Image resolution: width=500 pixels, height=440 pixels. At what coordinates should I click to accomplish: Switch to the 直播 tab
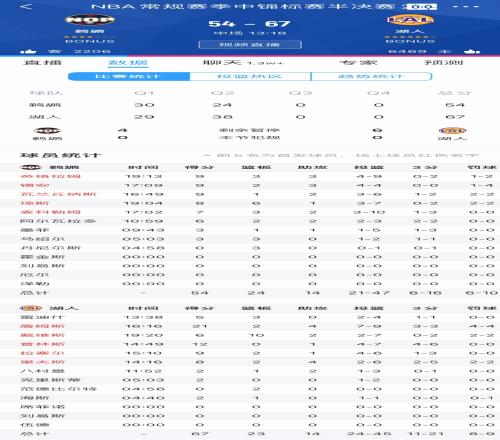(x=42, y=62)
